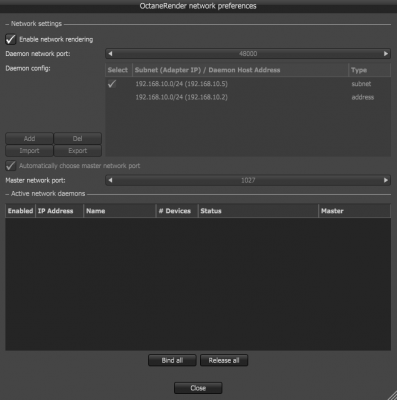Import a daemon configuration

tap(29, 151)
